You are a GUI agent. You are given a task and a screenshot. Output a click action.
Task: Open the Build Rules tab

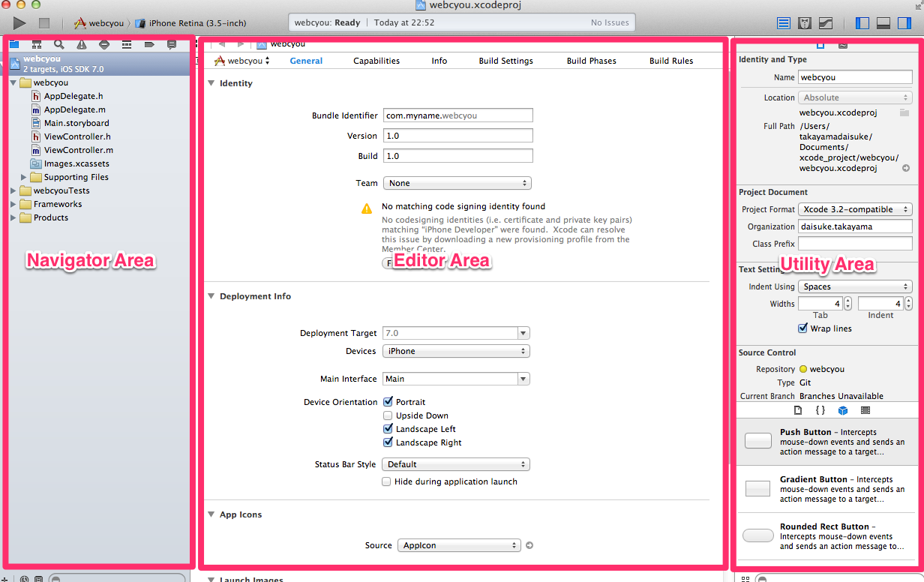coord(671,61)
